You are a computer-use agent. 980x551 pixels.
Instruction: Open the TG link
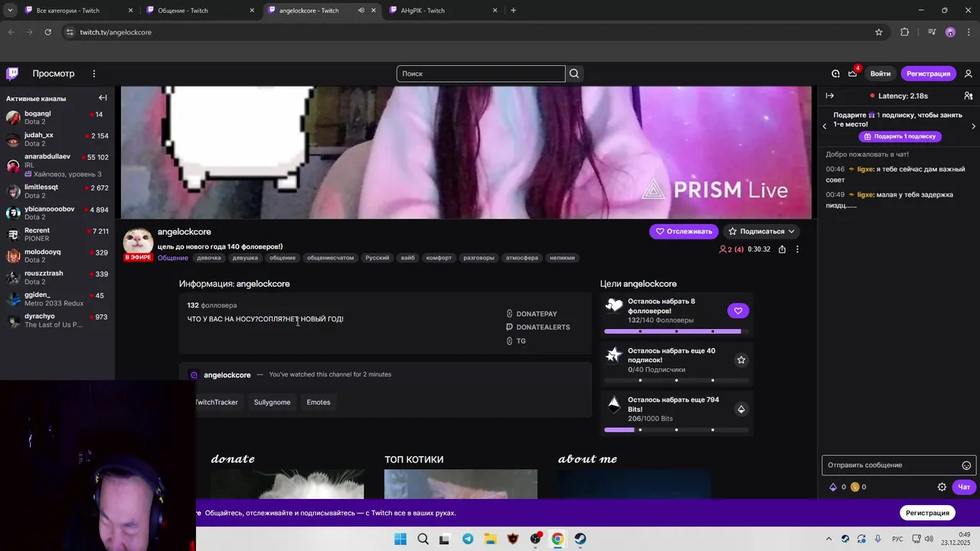[516, 341]
